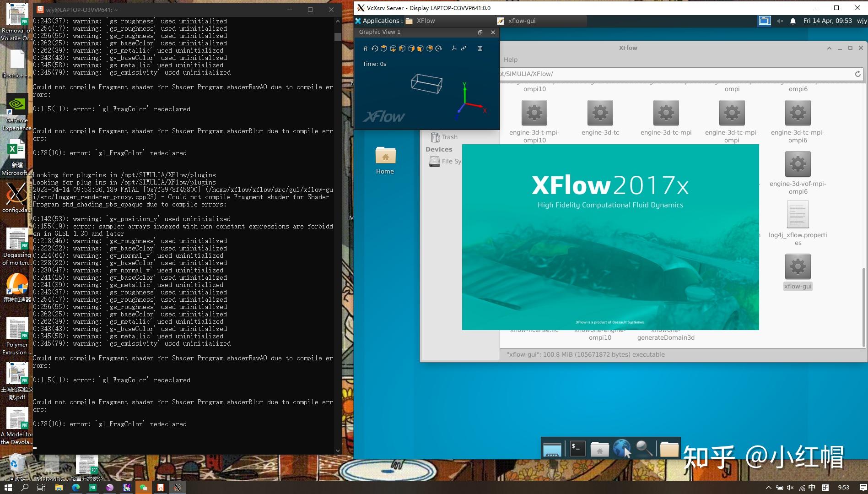The width and height of the screenshot is (868, 494).
Task: Click the XFlow 2017x splash screen
Action: point(610,237)
